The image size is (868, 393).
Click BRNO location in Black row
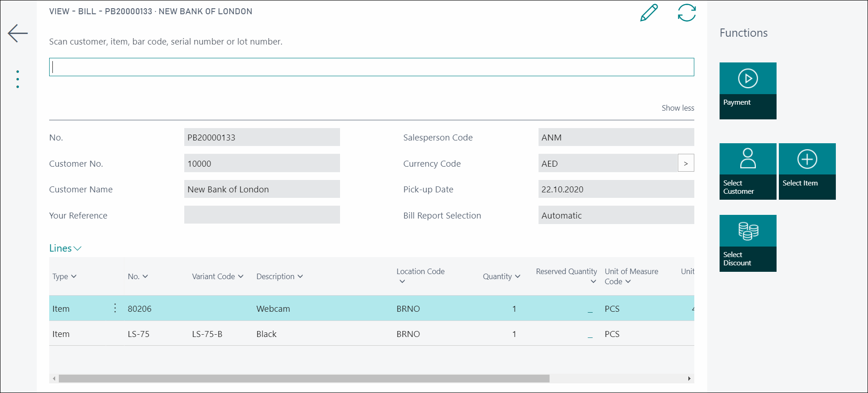click(x=408, y=334)
